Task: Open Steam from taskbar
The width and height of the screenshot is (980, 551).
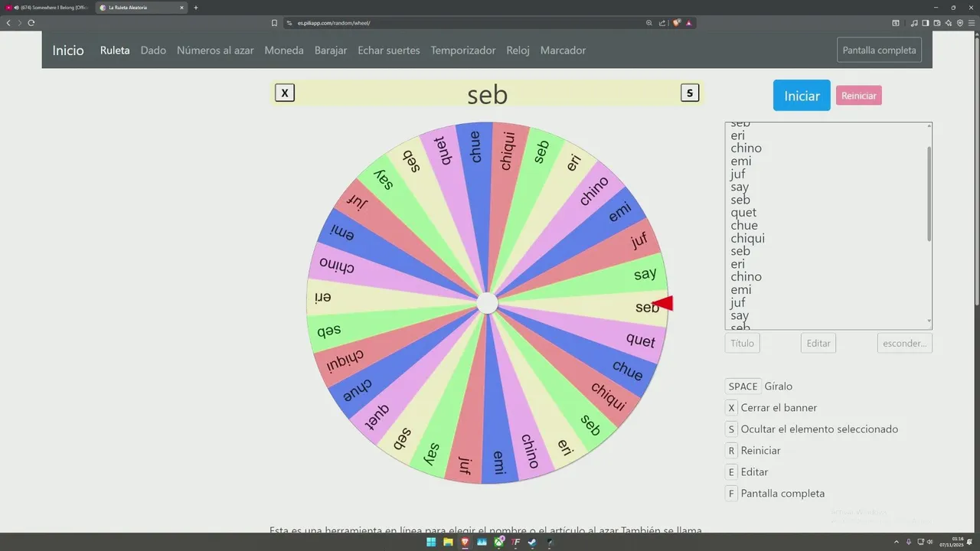Action: pyautogui.click(x=533, y=543)
